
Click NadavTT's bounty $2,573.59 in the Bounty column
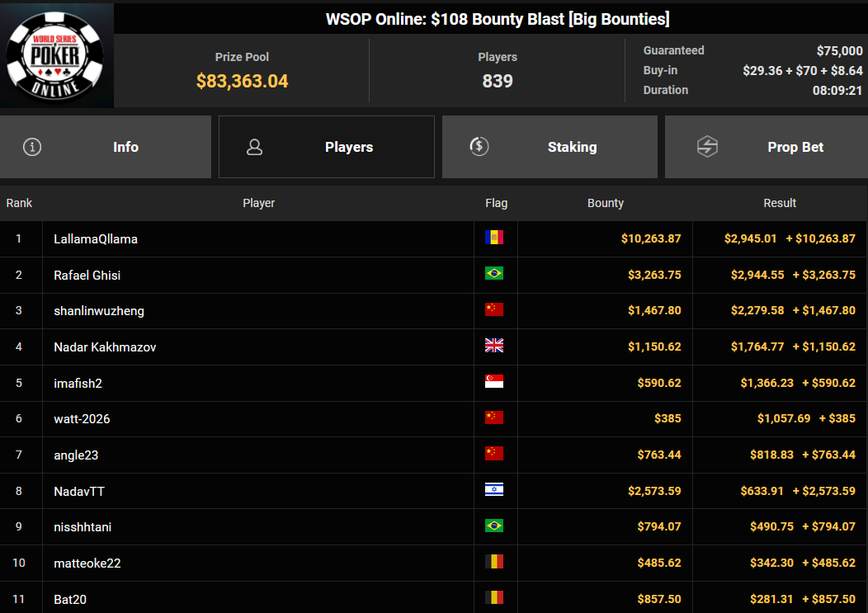point(654,491)
